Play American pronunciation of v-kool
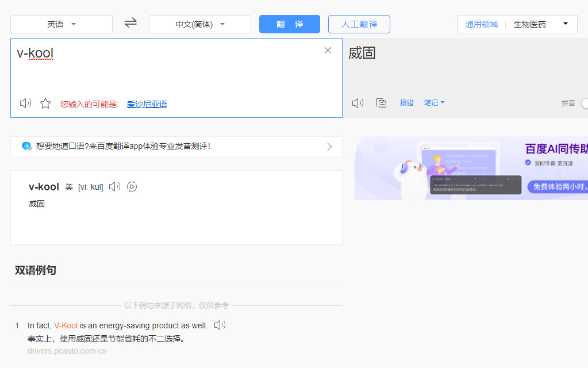588x368 pixels. tap(115, 186)
